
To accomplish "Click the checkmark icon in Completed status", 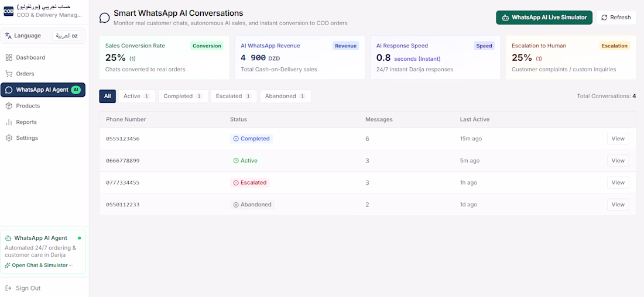I will pos(236,139).
